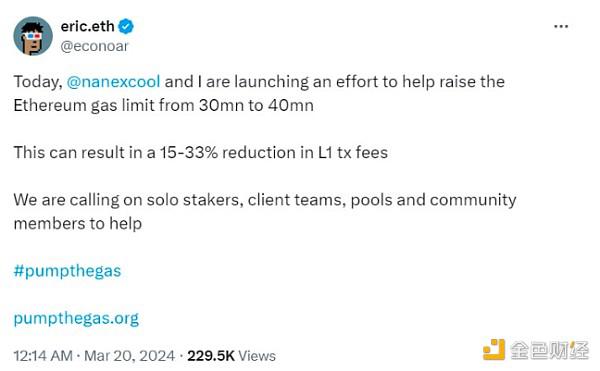Click the 12:14 AM timestamp
The height and width of the screenshot is (371, 600).
[x=43, y=356]
